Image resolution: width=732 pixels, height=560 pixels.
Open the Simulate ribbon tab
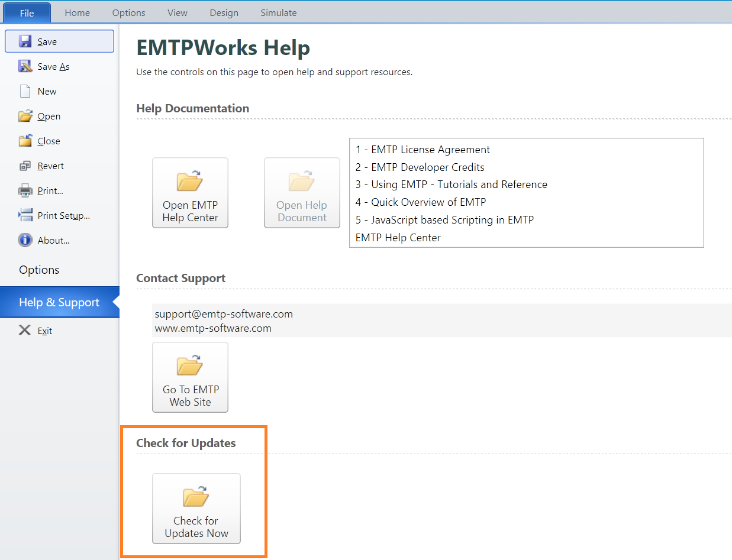coord(278,12)
